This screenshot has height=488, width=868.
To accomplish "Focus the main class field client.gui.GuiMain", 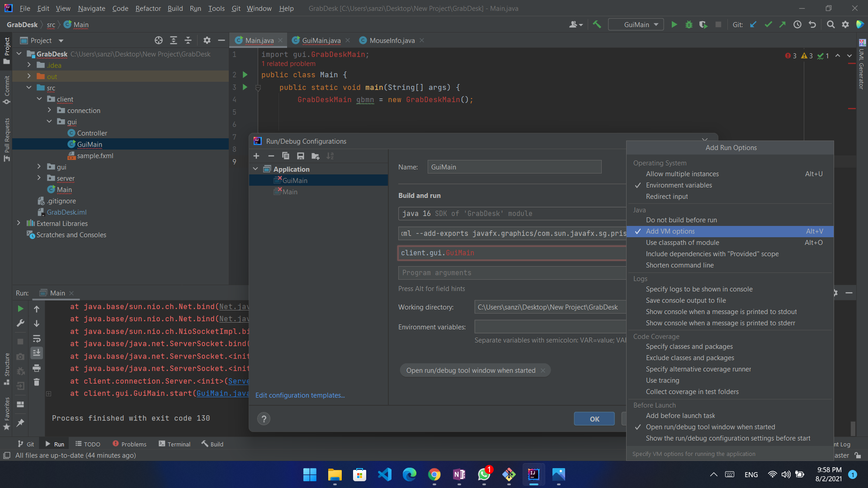I will pos(512,253).
